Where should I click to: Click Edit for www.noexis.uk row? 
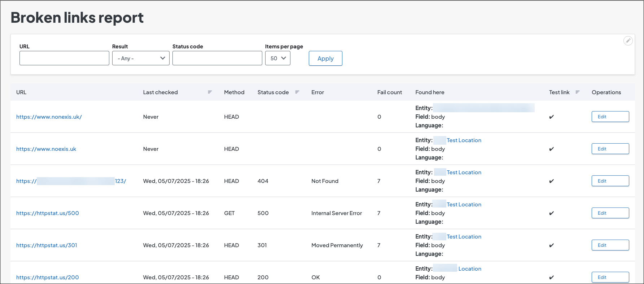click(x=610, y=149)
